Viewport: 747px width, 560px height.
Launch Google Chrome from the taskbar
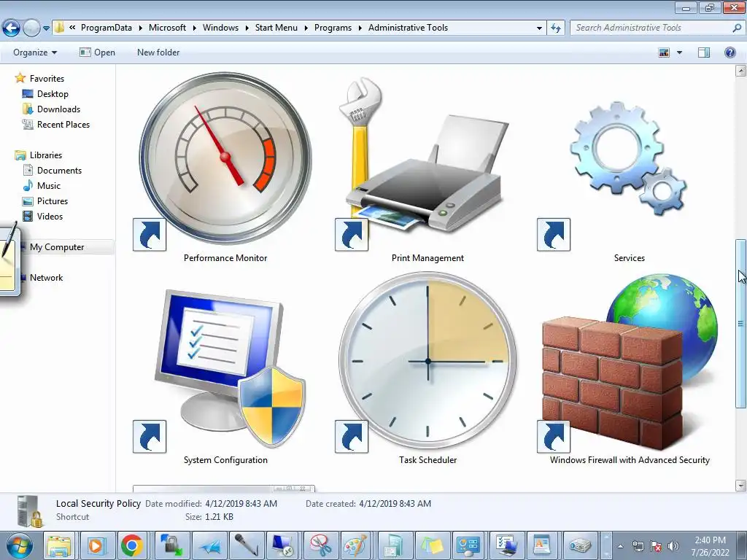point(132,545)
